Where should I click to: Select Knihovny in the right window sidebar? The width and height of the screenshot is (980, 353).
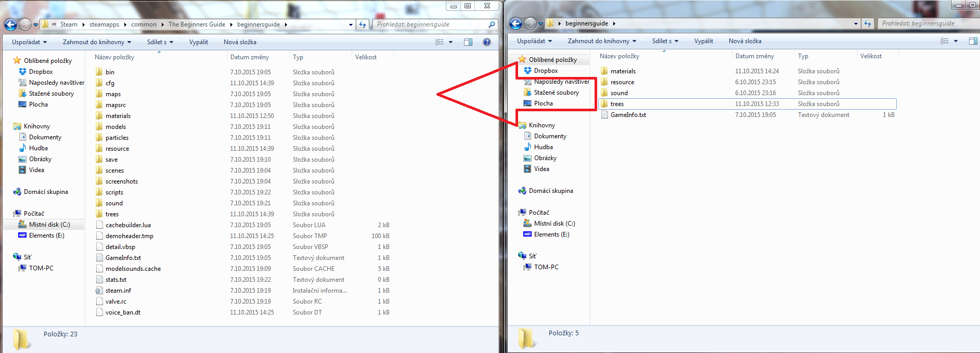point(542,125)
